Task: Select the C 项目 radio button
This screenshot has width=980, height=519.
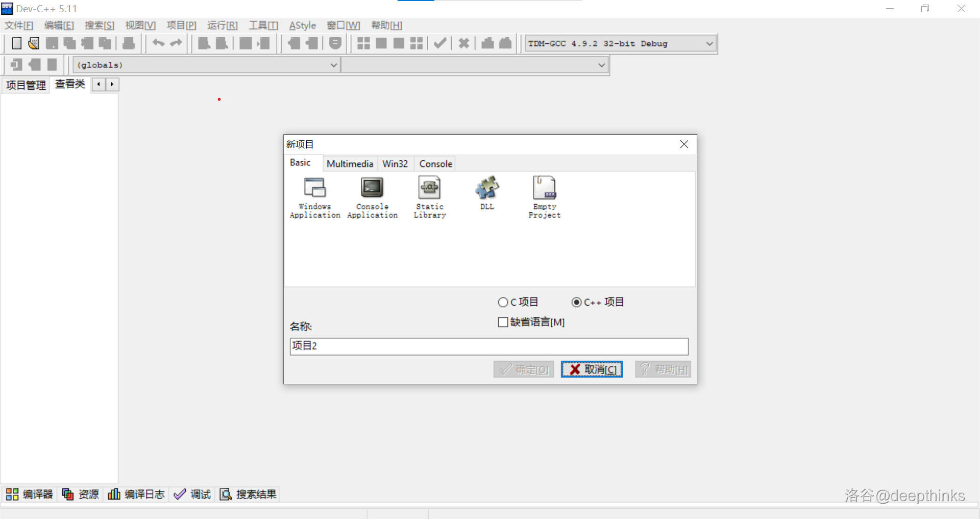Action: pos(518,302)
